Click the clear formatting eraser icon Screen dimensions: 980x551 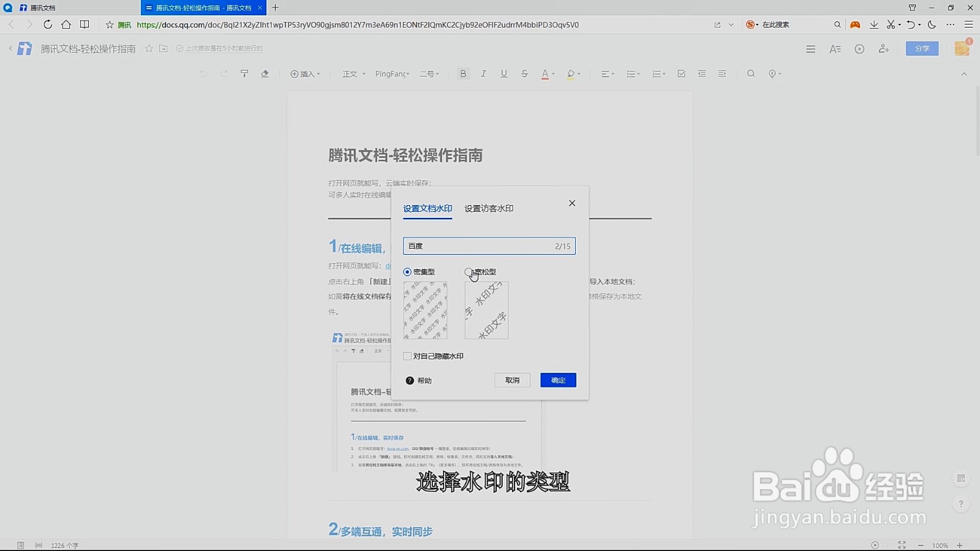pyautogui.click(x=265, y=74)
